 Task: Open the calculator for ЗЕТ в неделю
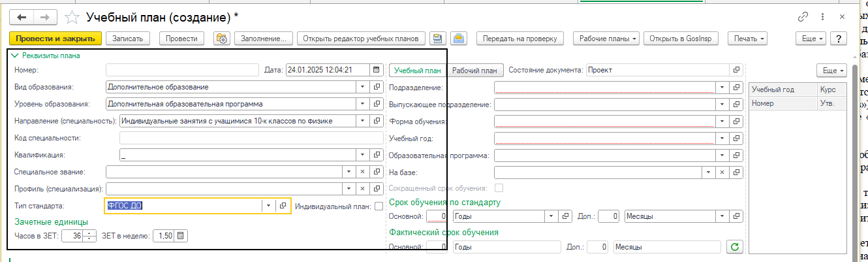tap(181, 236)
